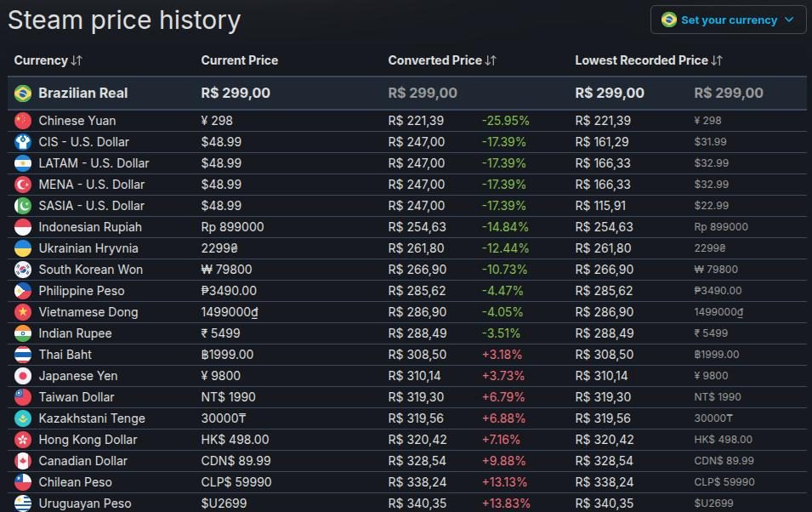Click the Hong Kong Dollar flag icon

(23, 440)
